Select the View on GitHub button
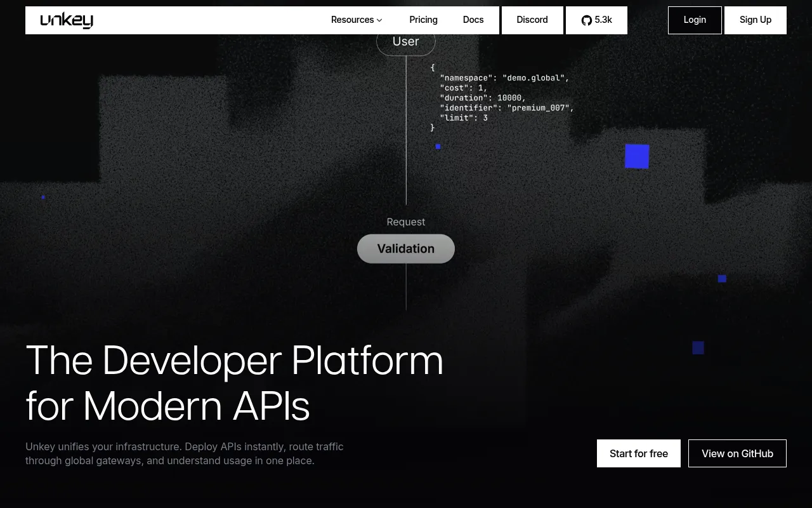Screen dimensions: 812x508 (737, 453)
